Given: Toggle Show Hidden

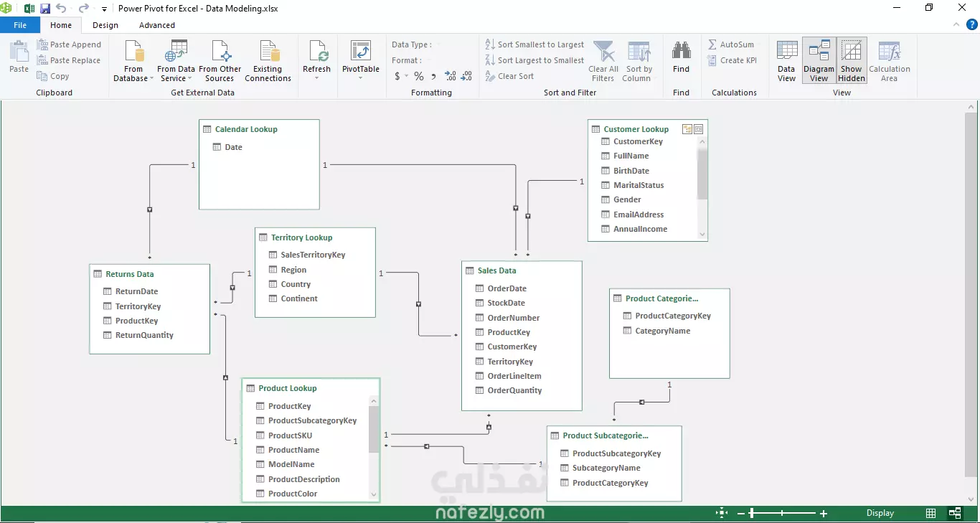Looking at the screenshot, I should [852, 60].
